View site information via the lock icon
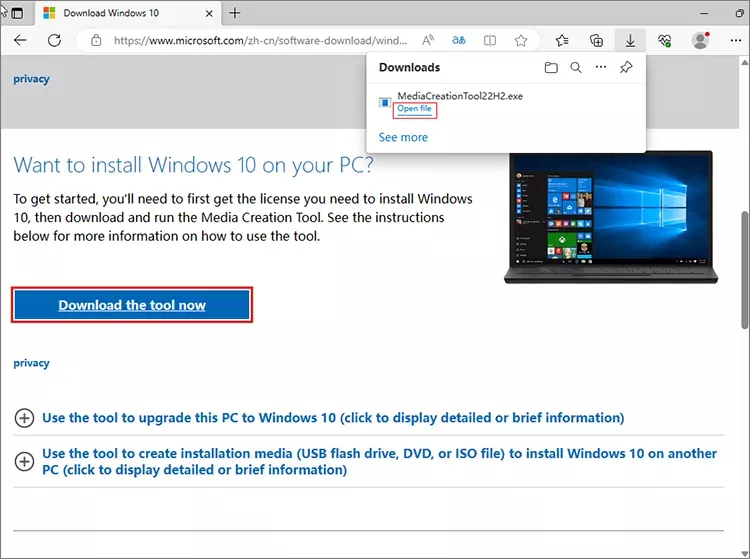 tap(96, 40)
